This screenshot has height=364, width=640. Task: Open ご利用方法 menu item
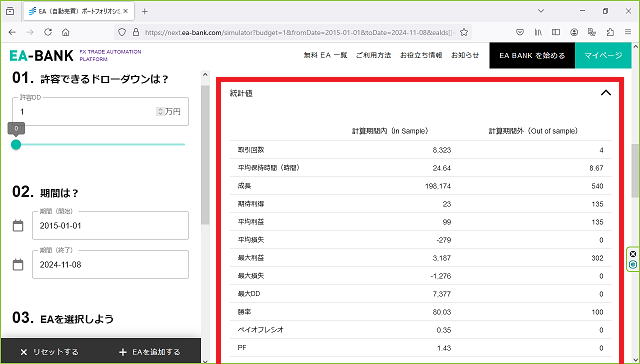[373, 55]
